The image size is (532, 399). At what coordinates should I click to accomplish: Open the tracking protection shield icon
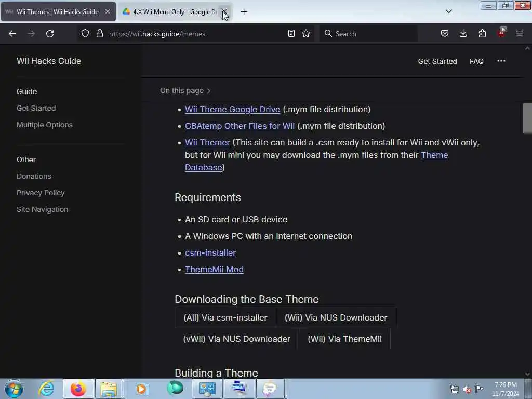pos(85,33)
